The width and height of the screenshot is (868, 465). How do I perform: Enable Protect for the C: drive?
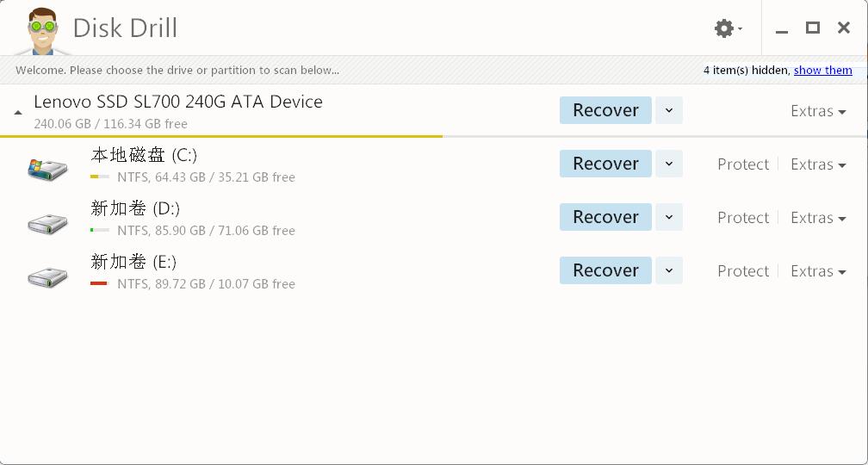[x=743, y=164]
